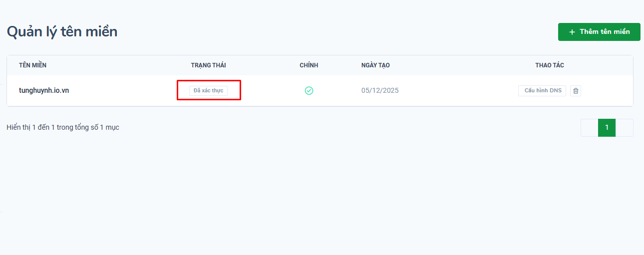The width and height of the screenshot is (644, 255).
Task: Click the 'NGÀY TẠO' column header
Action: point(375,65)
